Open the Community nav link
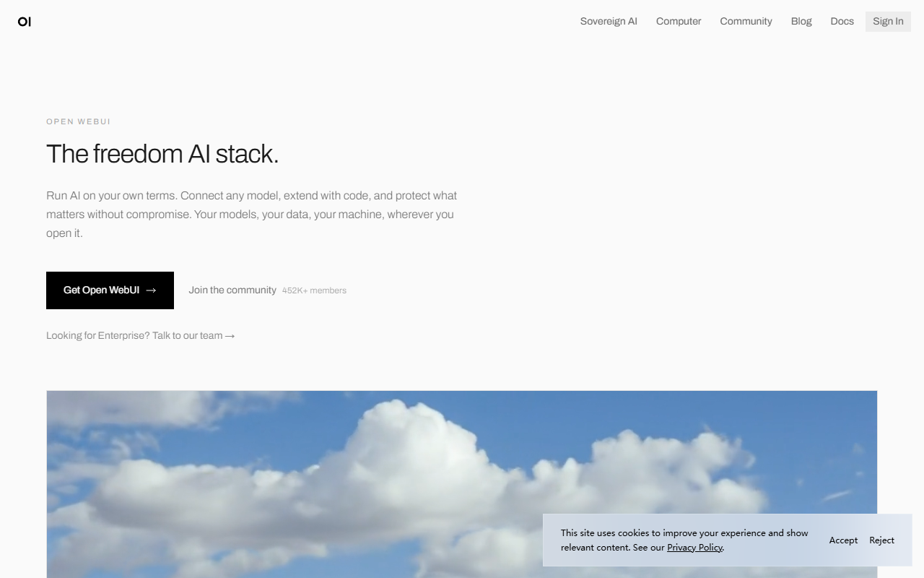924x578 pixels. coord(746,22)
